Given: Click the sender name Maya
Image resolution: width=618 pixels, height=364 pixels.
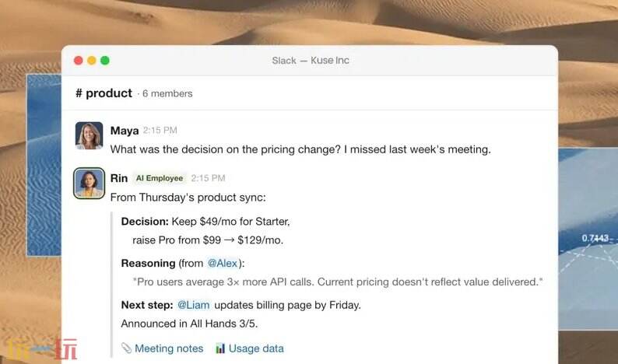Looking at the screenshot, I should (x=124, y=131).
